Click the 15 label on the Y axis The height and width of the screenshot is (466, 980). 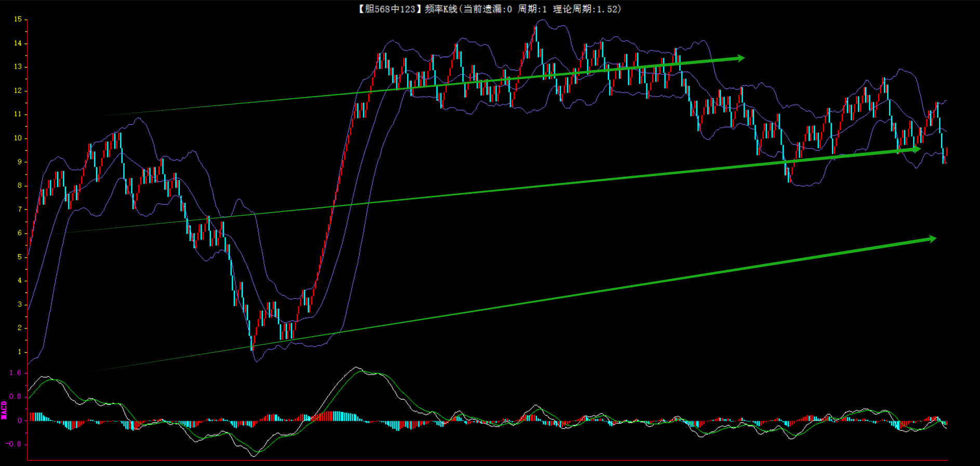click(x=18, y=19)
